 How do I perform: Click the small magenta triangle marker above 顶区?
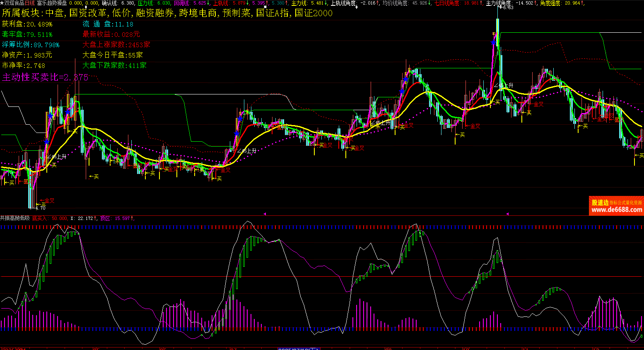(x=265, y=214)
